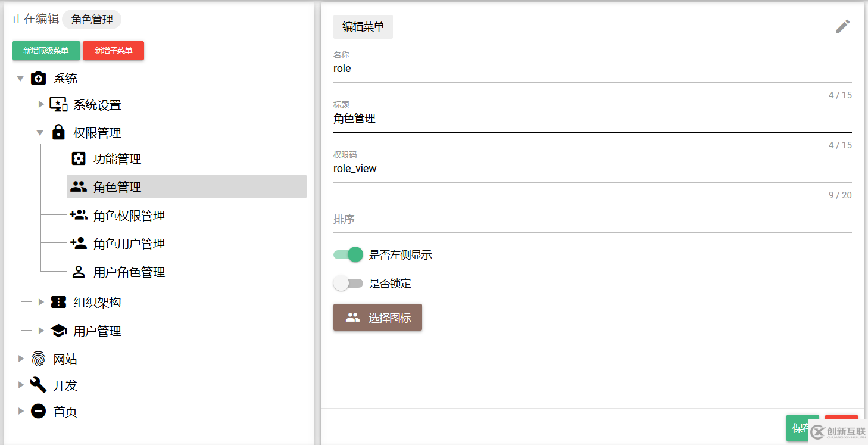The width and height of the screenshot is (868, 445).
Task: Click the 标题 input field
Action: coord(592,119)
